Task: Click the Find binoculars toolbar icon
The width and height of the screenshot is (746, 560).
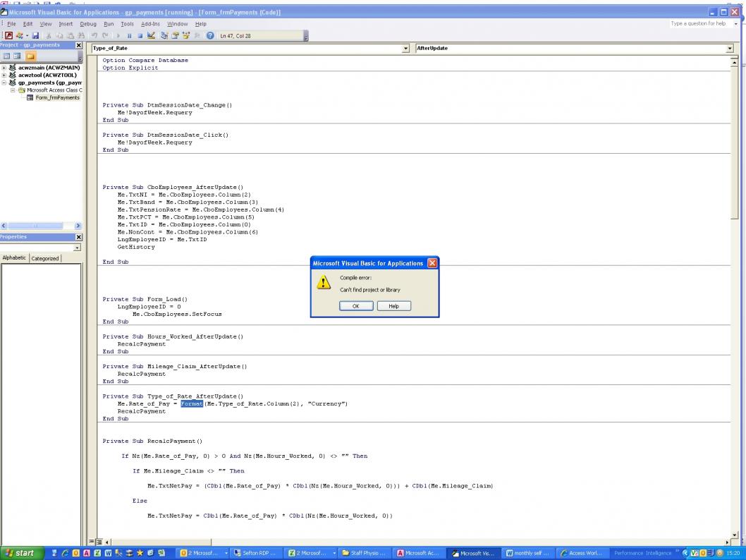Action: [81, 36]
